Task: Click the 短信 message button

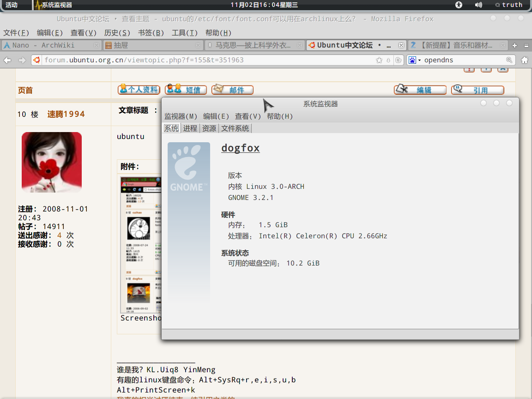Action: click(x=186, y=90)
